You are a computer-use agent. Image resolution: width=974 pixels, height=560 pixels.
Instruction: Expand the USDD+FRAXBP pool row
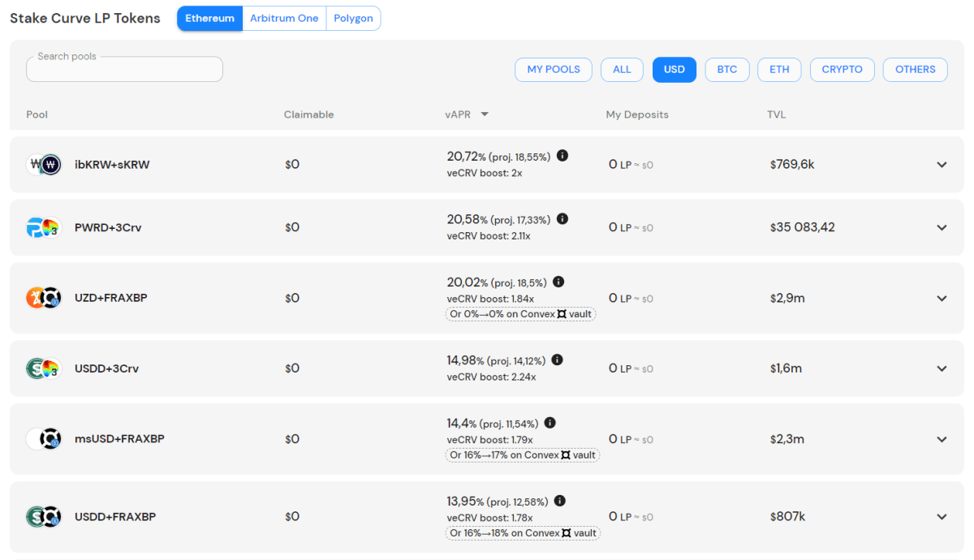(942, 517)
